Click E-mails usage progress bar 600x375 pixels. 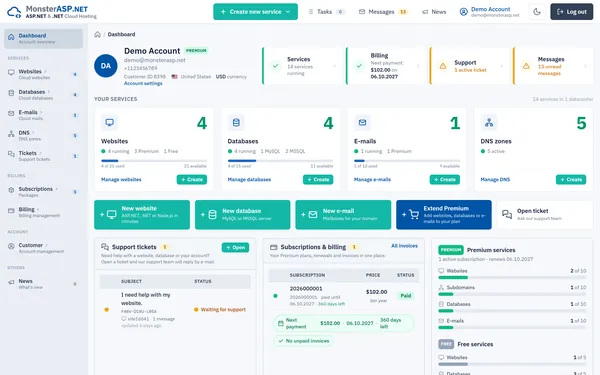[407, 161]
